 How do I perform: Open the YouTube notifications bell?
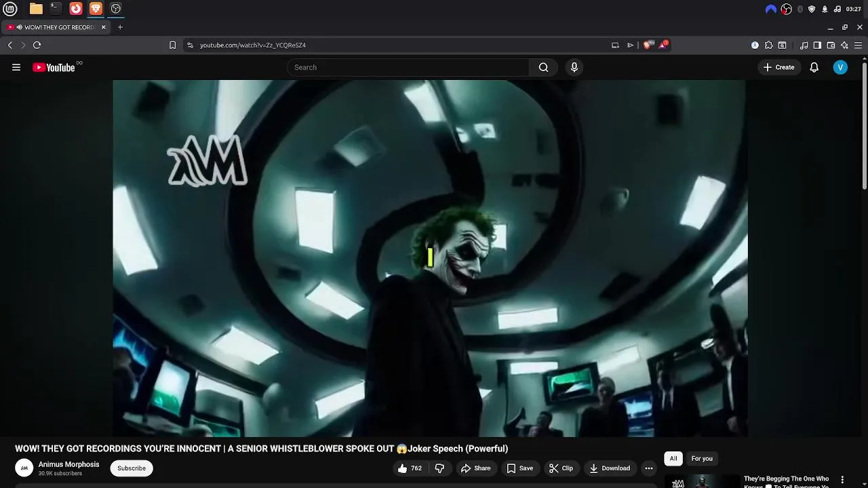click(814, 67)
